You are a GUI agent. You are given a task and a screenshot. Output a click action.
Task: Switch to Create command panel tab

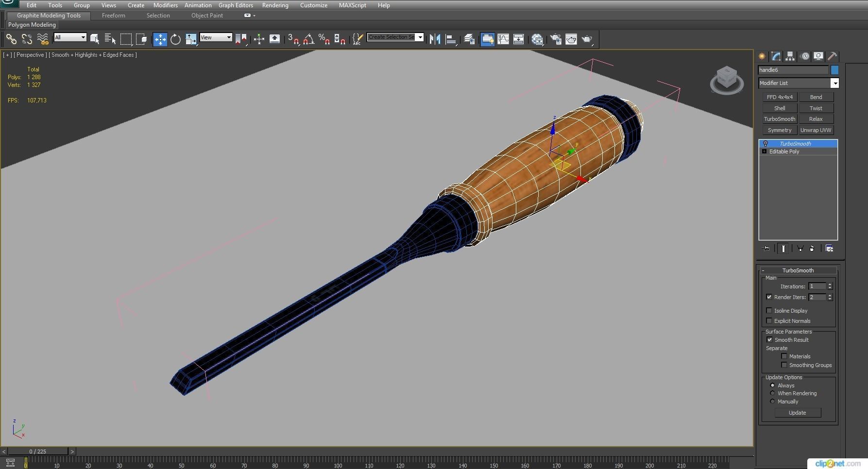(x=762, y=56)
